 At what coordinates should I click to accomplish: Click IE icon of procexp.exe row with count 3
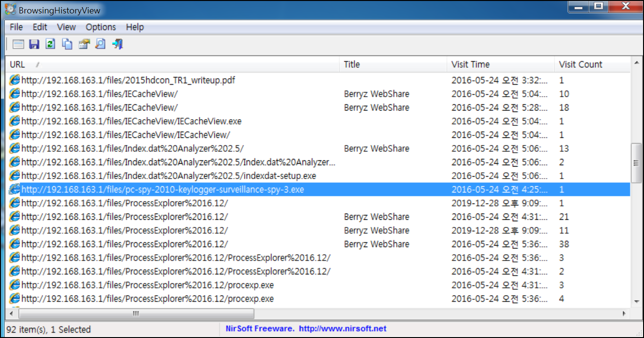[15, 285]
